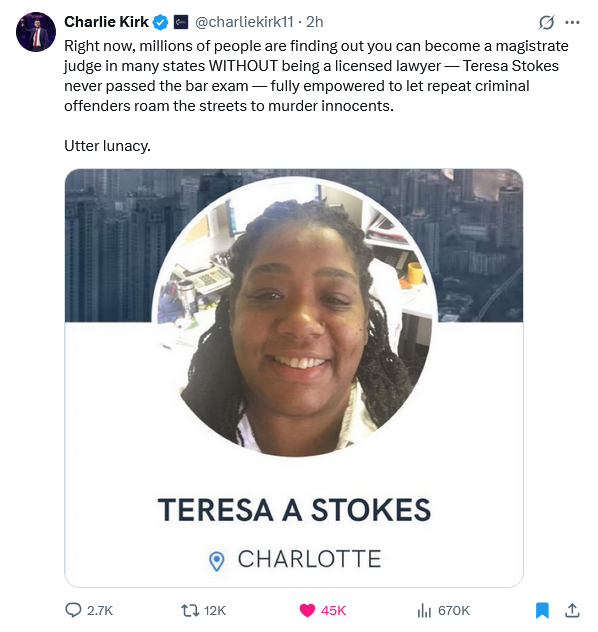Open the Teresa A Stokes attached image
This screenshot has height=632, width=598.
(294, 378)
